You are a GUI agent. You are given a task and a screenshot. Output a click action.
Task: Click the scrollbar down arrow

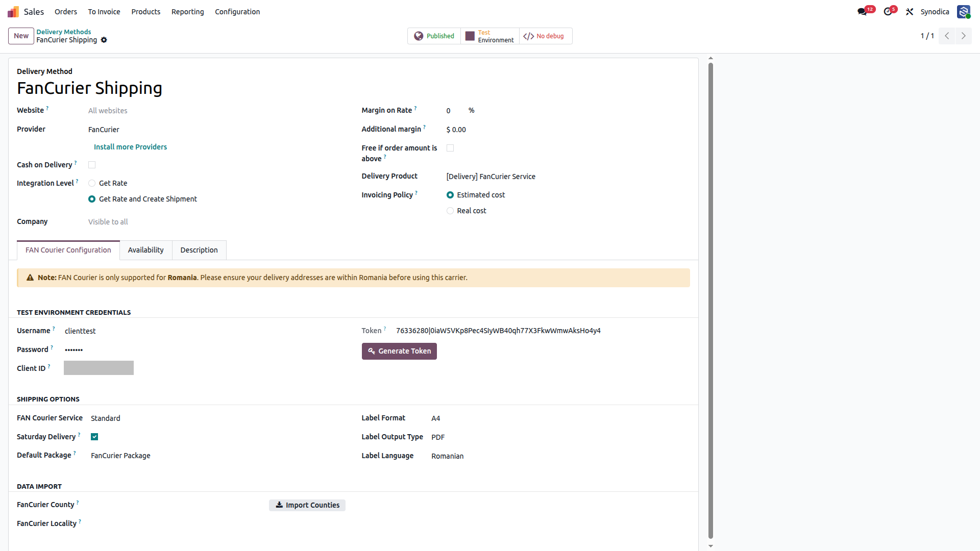coord(710,546)
